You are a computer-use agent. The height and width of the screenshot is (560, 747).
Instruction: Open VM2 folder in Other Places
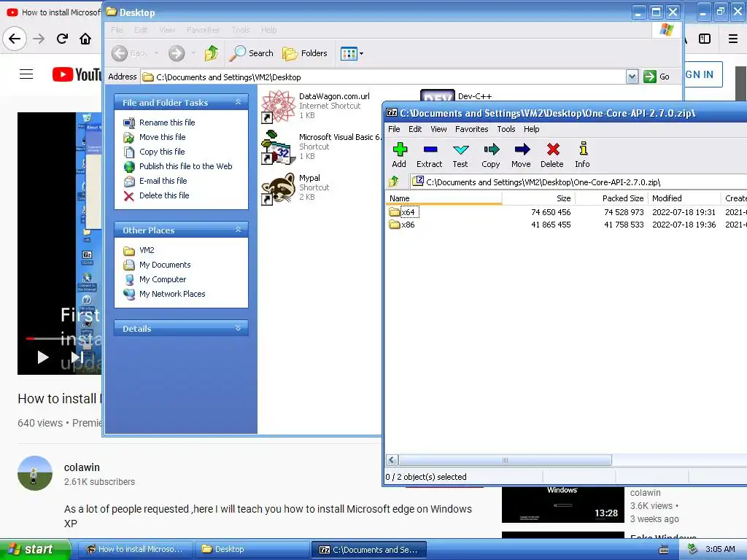point(139,250)
